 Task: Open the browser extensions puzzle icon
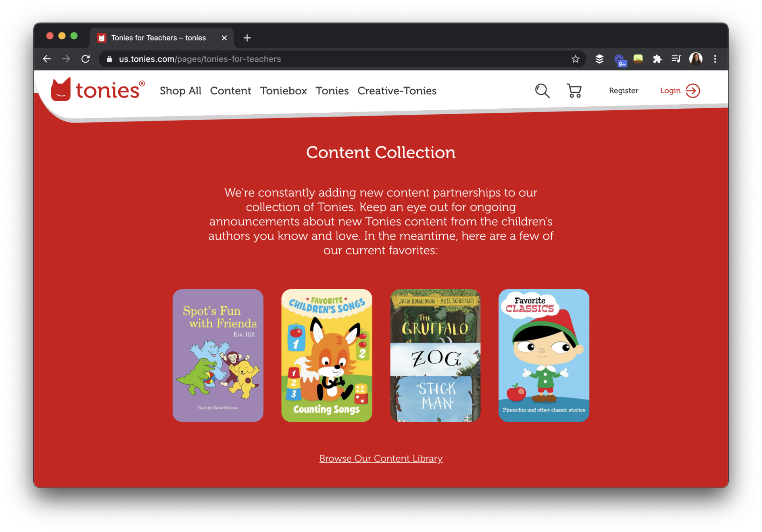pyautogui.click(x=657, y=59)
